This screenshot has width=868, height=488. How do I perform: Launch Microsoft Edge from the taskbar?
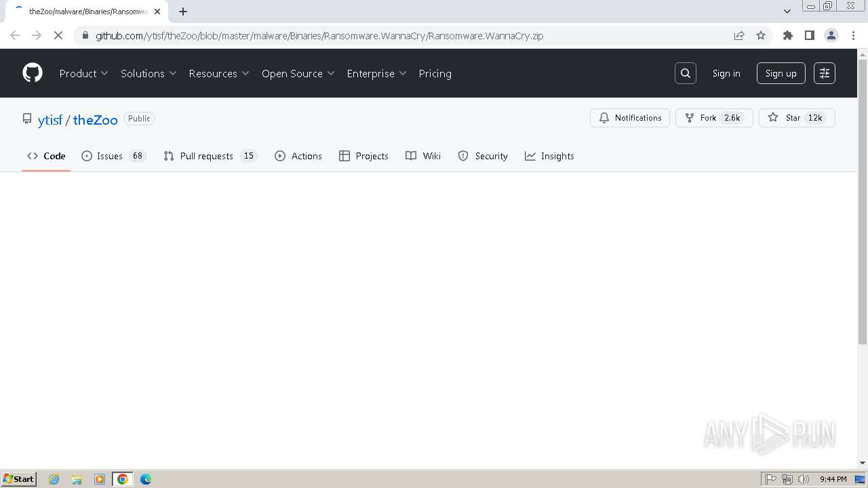pyautogui.click(x=145, y=479)
